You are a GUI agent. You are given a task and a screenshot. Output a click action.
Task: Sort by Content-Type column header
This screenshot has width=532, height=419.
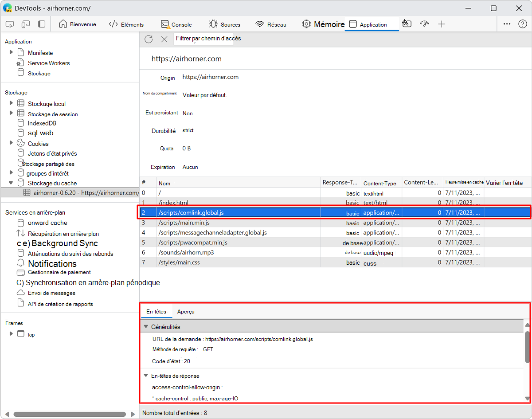[381, 183]
